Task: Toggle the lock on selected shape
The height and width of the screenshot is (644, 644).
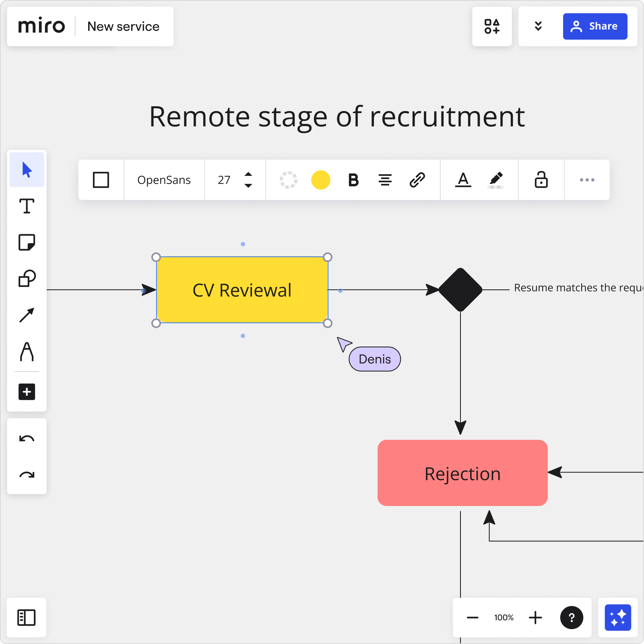Action: point(541,180)
